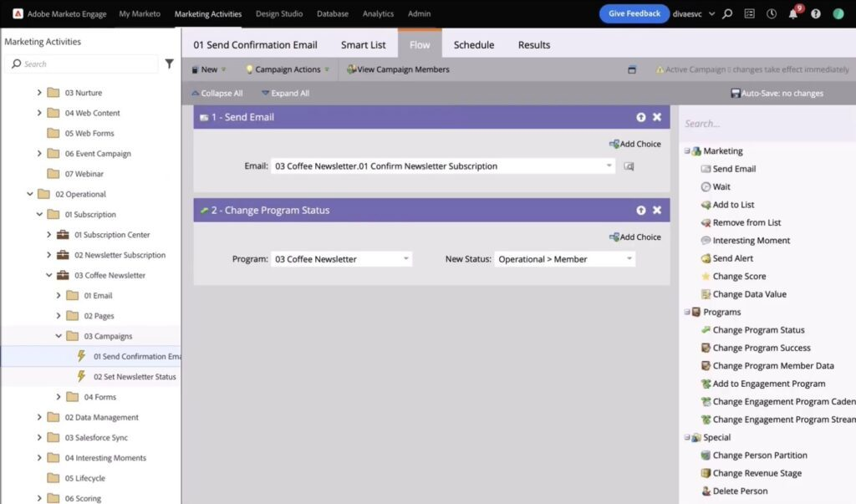Viewport: 856px width, 504px height.
Task: Collapse the Marketing palette group
Action: (x=687, y=150)
